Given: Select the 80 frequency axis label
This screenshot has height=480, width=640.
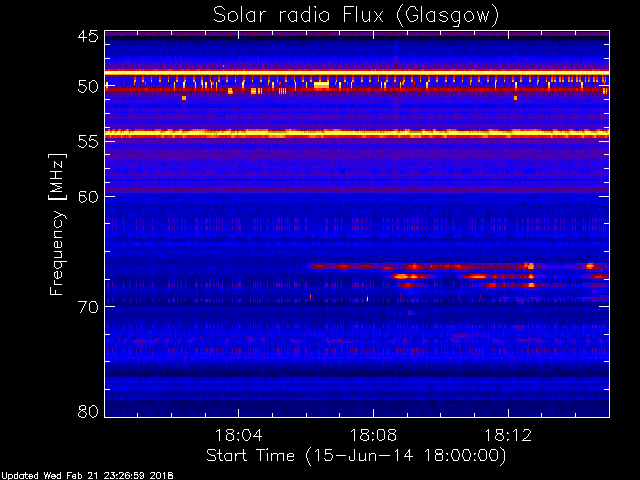Looking at the screenshot, I should (88, 411).
